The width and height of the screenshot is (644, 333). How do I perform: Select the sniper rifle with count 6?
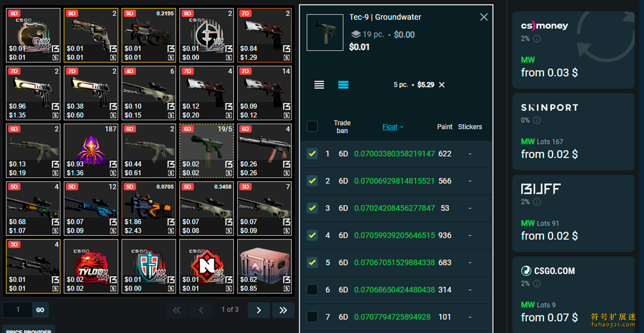point(148,93)
